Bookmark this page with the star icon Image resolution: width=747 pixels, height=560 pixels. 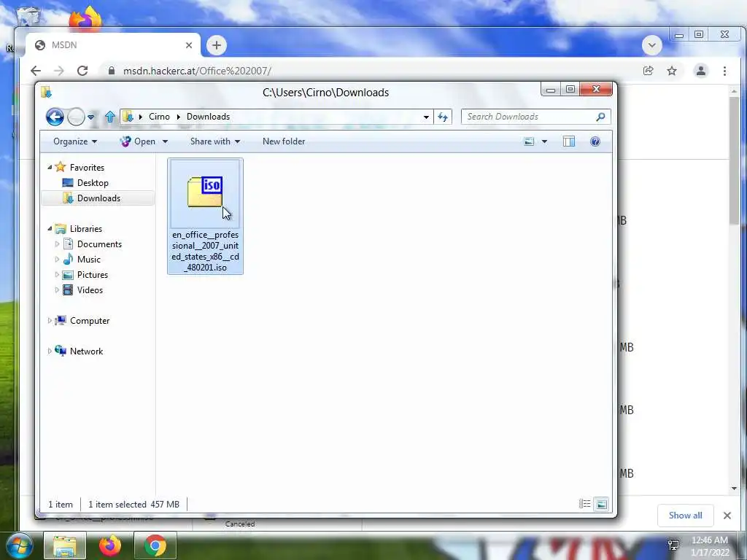click(x=672, y=71)
